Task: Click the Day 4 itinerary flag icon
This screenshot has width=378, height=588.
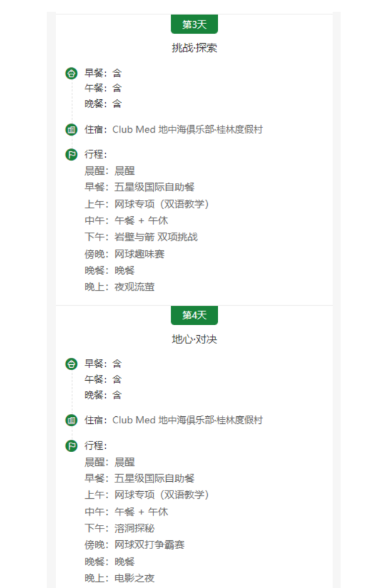Action: pos(71,446)
